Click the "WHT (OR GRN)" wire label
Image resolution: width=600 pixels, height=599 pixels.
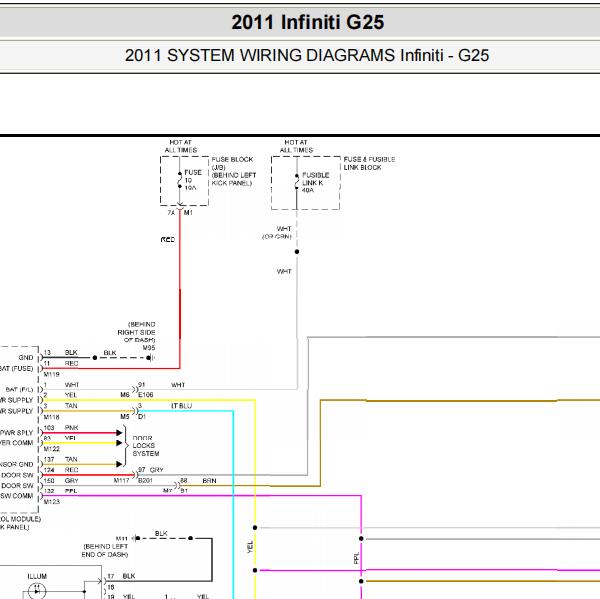(277, 233)
